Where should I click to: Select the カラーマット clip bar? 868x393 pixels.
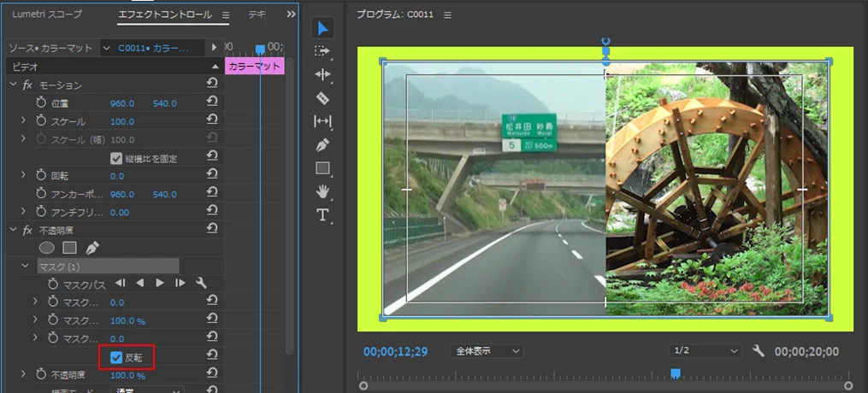click(255, 67)
